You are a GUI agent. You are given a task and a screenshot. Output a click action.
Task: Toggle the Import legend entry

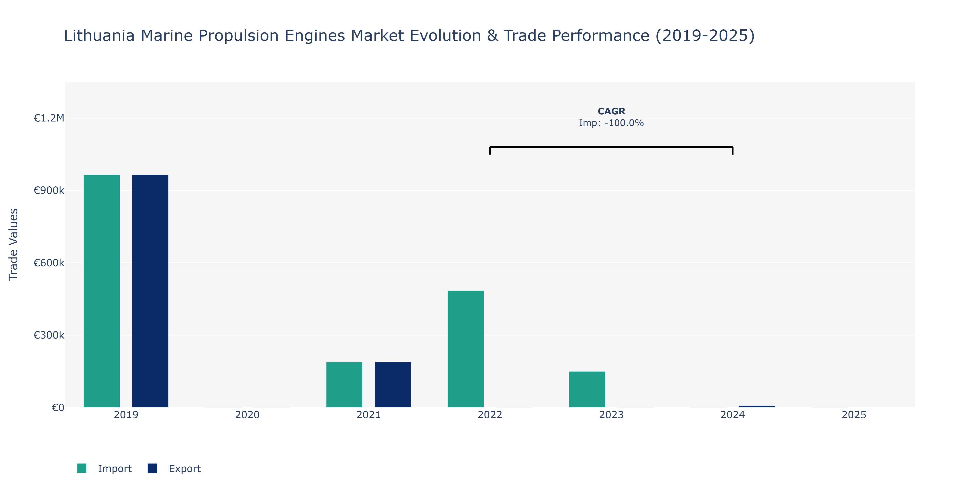104,468
